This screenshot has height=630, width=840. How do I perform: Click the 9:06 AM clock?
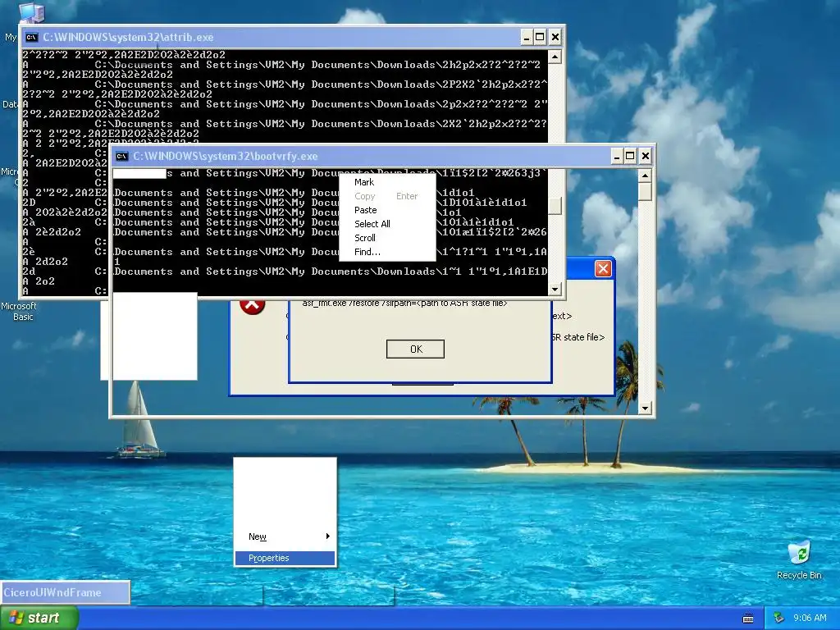(810, 618)
